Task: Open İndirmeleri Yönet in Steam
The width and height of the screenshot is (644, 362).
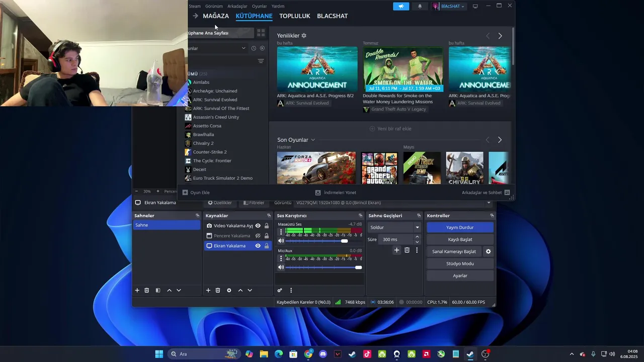Action: [336, 193]
